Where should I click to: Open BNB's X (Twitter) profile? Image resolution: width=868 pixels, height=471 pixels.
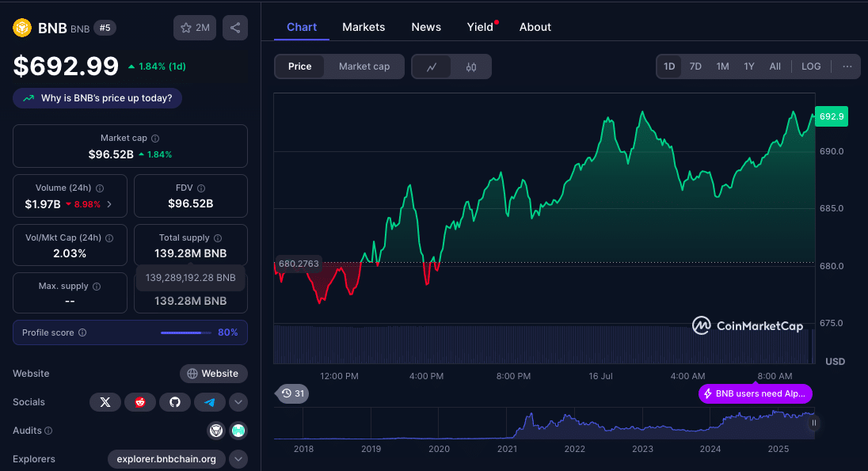[x=105, y=402]
